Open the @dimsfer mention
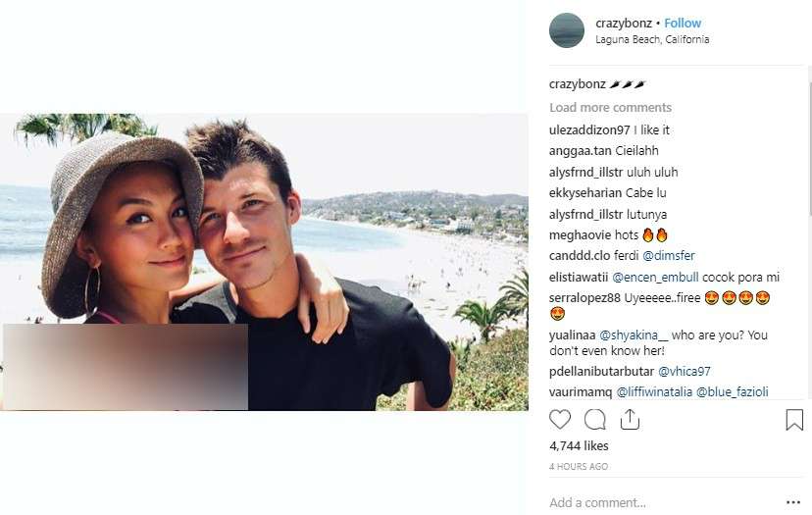The width and height of the screenshot is (812, 515). 669,255
